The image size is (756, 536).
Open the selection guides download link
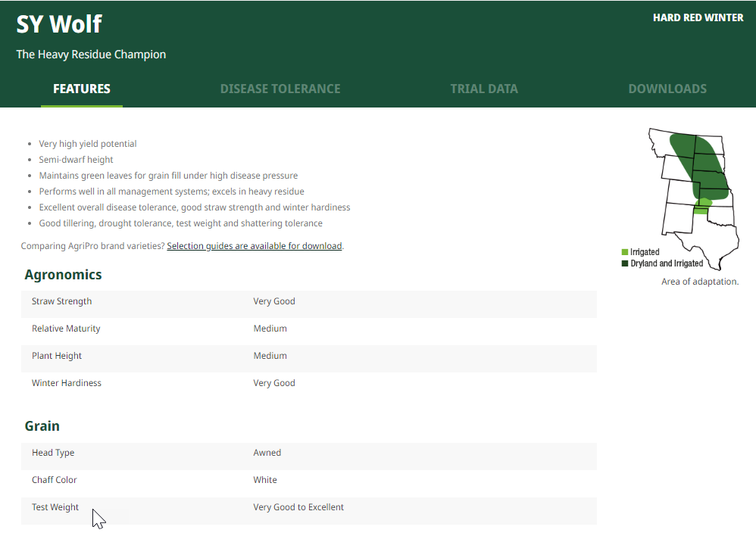[254, 246]
